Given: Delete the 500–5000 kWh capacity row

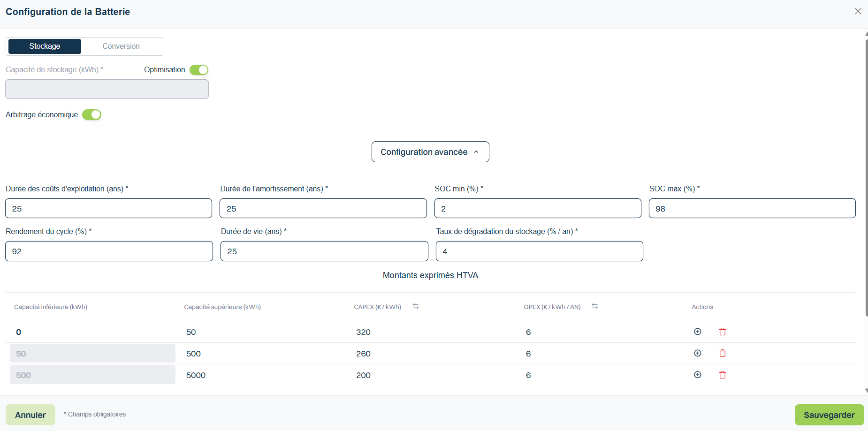Looking at the screenshot, I should [723, 375].
